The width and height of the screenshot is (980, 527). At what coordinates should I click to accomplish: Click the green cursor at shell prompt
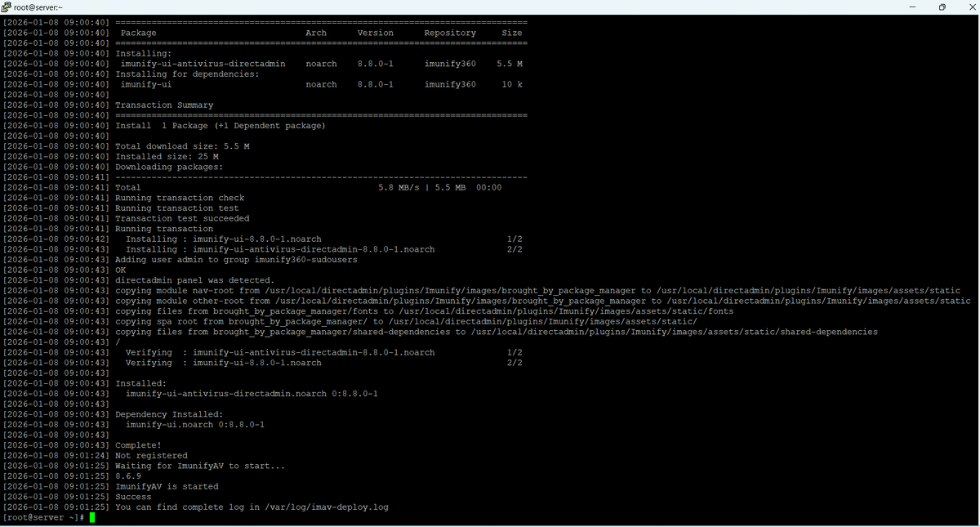point(92,517)
